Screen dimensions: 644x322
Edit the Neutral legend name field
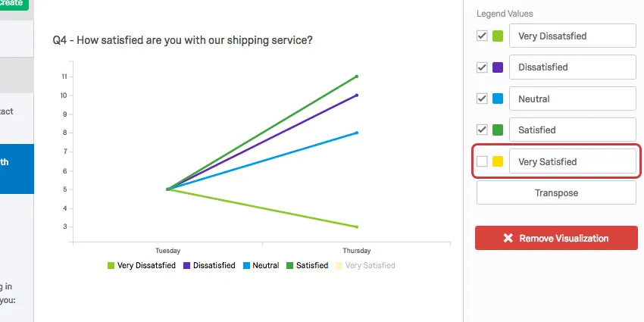(x=572, y=98)
